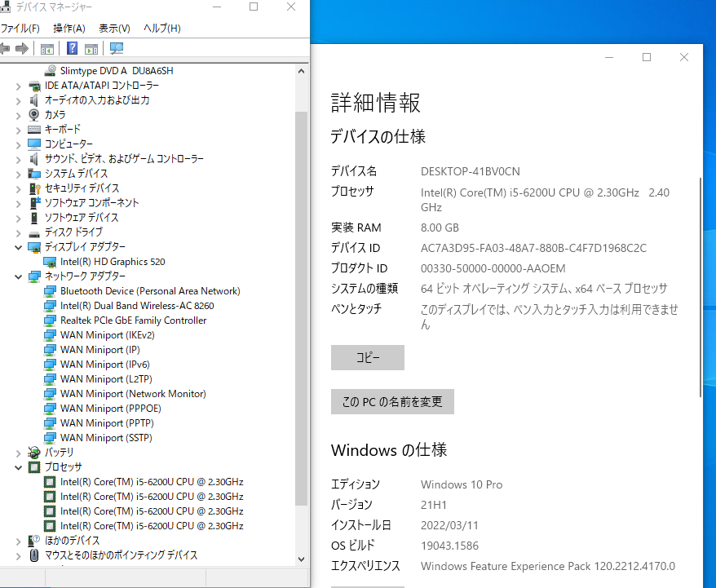
Task: Minimize the Device Manager window
Action: [217, 7]
